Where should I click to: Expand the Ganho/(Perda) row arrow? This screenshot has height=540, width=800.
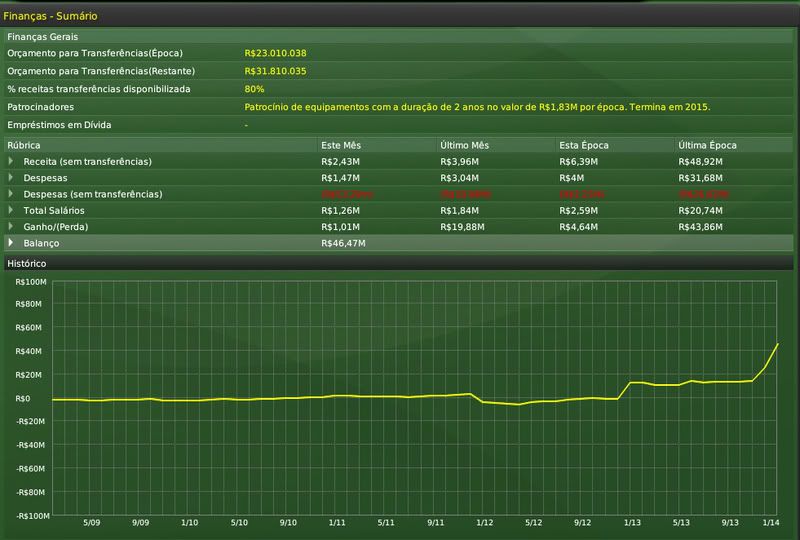tap(12, 226)
